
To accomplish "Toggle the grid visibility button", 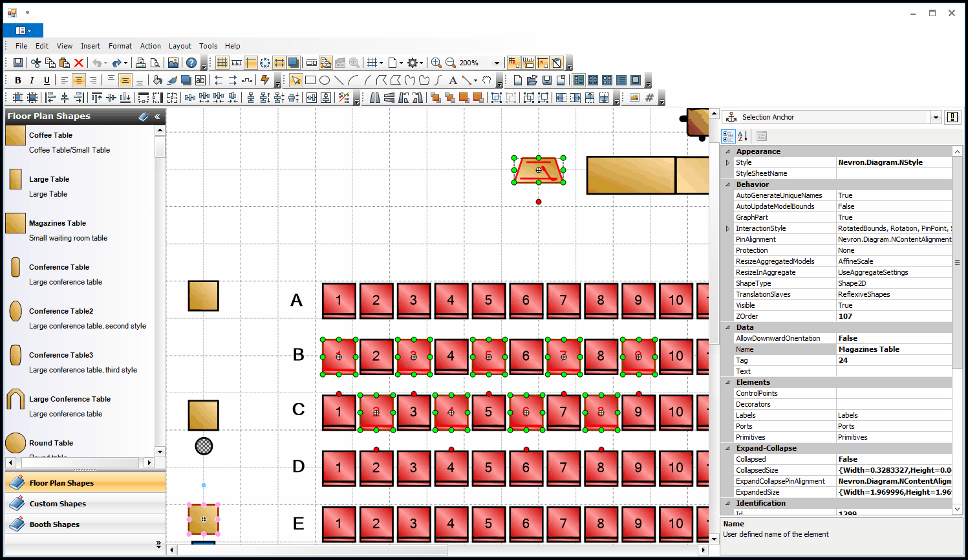I will click(x=222, y=63).
